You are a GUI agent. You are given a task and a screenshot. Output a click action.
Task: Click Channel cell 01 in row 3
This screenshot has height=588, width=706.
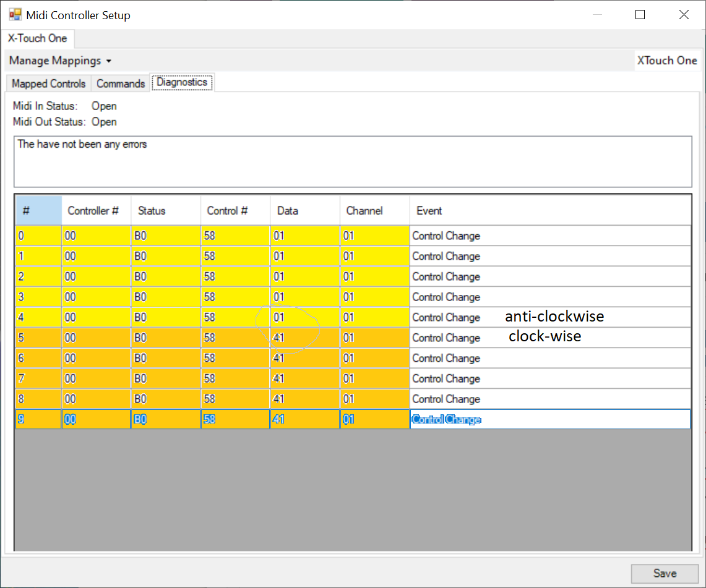374,297
